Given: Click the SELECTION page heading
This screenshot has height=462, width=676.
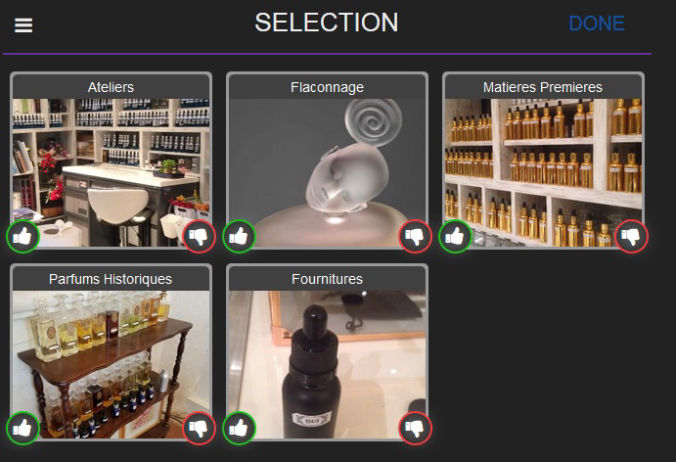Looking at the screenshot, I should tap(326, 22).
